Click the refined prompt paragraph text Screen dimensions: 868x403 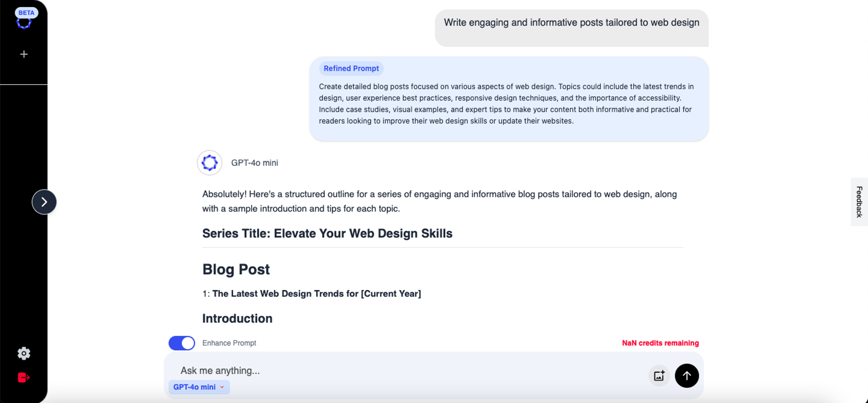point(506,104)
